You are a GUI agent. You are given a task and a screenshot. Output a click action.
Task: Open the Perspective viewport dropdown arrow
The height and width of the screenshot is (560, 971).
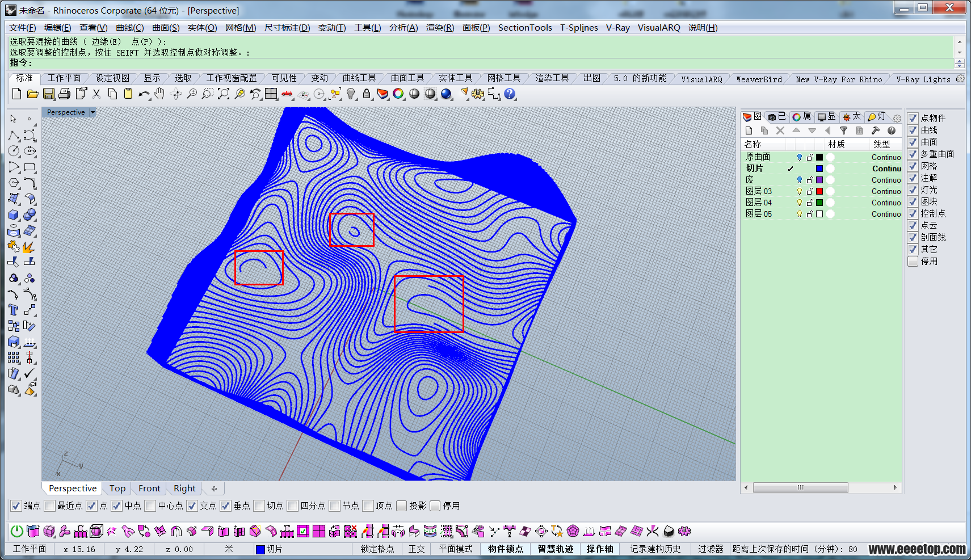(x=93, y=112)
